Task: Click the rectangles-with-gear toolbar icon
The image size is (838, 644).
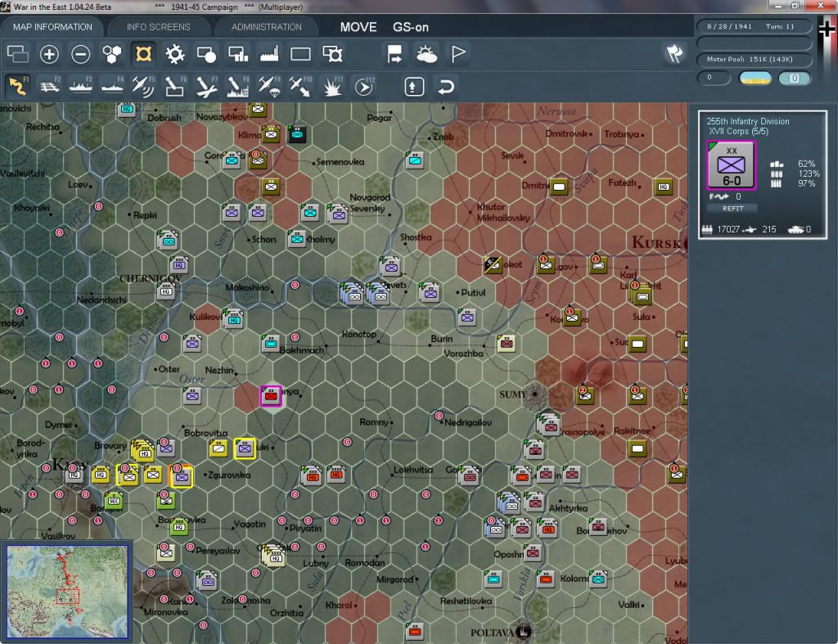Action: [x=332, y=54]
